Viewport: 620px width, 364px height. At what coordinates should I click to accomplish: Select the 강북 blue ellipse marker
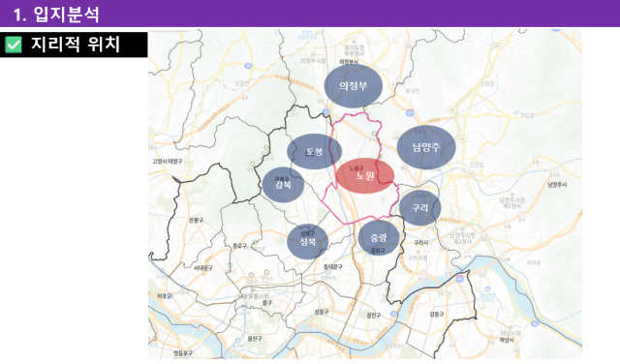point(283,185)
